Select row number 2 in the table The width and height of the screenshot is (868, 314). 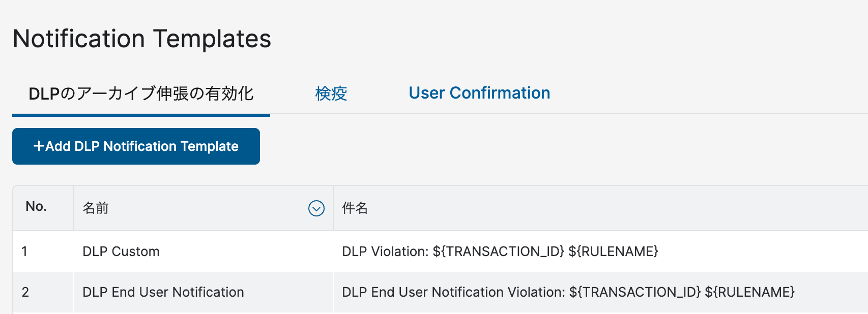coord(25,292)
